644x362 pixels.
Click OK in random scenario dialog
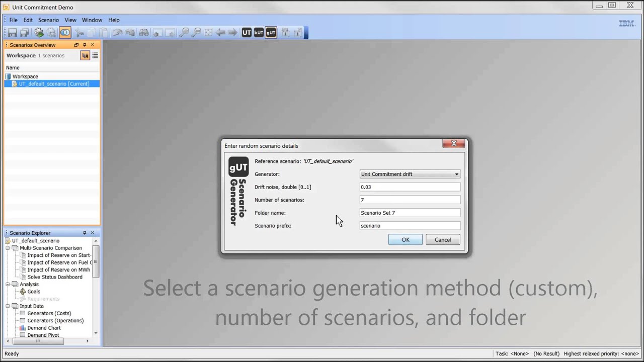point(406,240)
